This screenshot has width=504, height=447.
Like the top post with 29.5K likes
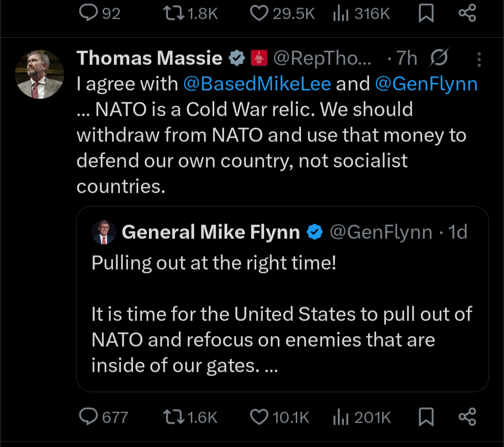pyautogui.click(x=259, y=14)
